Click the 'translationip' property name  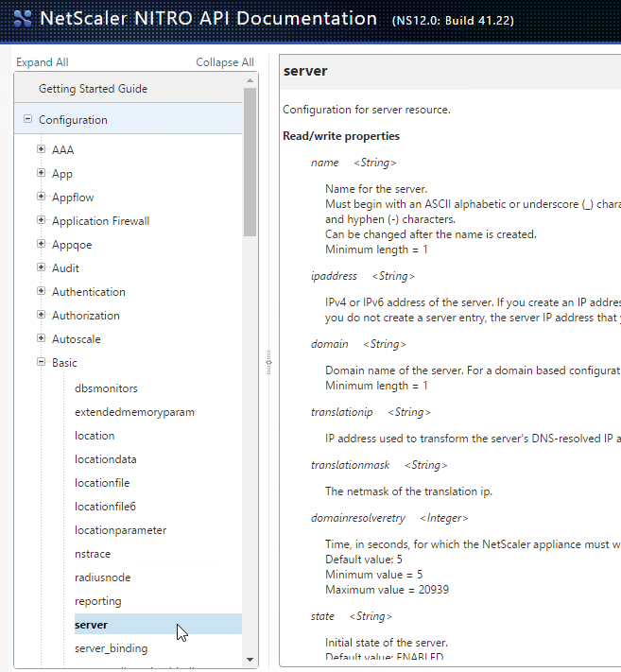(341, 412)
